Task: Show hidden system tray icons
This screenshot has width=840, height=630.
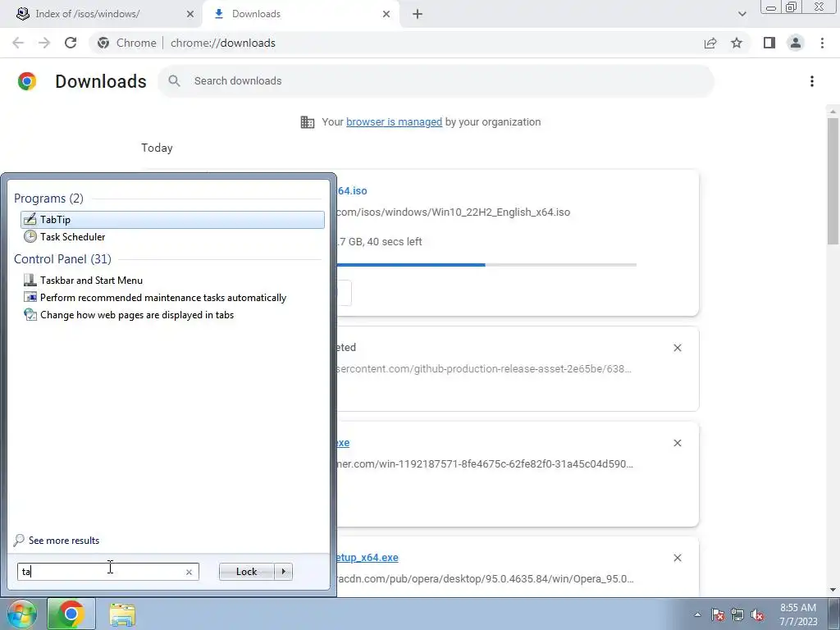Action: pos(697,615)
